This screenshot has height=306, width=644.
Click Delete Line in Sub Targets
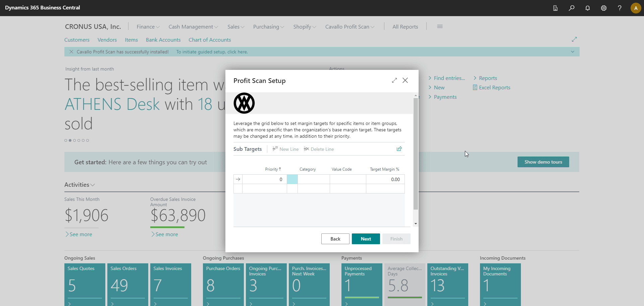pyautogui.click(x=319, y=149)
